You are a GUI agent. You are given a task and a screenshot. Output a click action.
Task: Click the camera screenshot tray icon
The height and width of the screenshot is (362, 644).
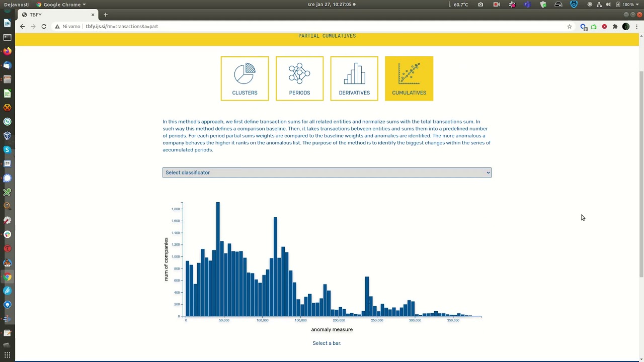(x=480, y=5)
